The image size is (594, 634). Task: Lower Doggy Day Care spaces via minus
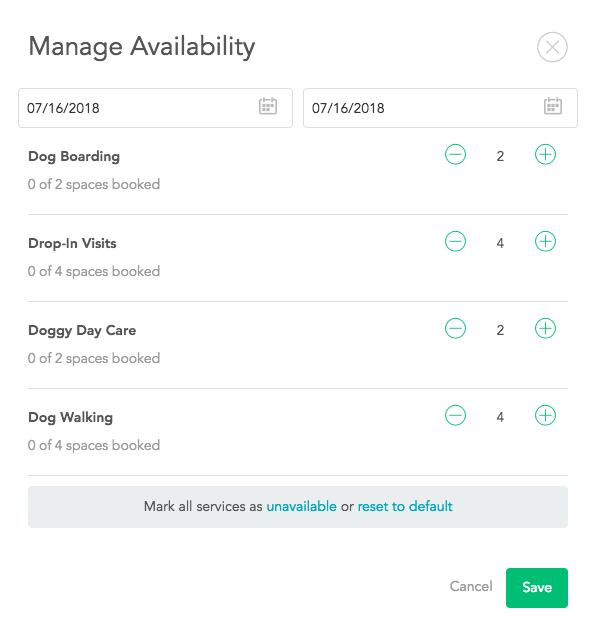(x=455, y=328)
